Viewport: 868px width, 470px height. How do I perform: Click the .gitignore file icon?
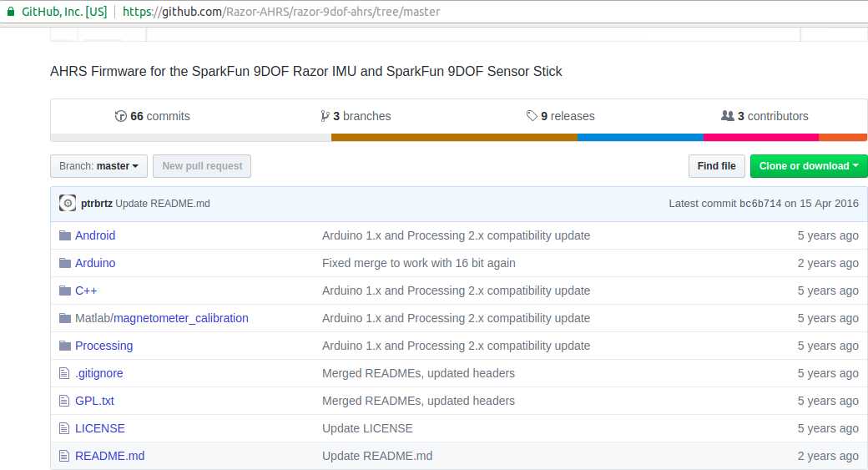tap(64, 373)
